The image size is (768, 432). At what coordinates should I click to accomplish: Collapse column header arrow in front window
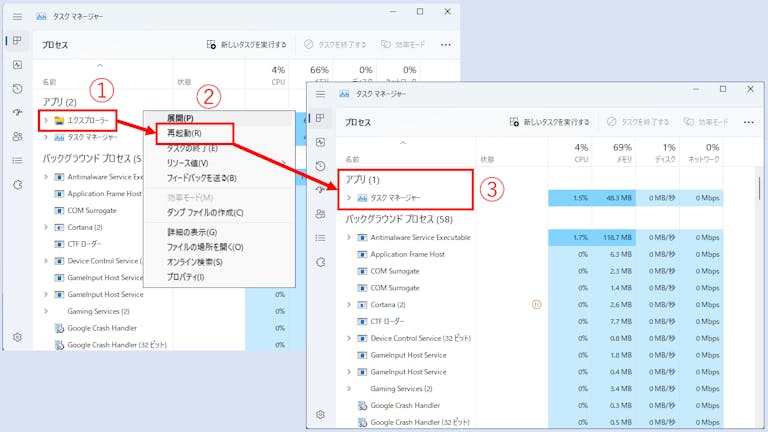[403, 143]
